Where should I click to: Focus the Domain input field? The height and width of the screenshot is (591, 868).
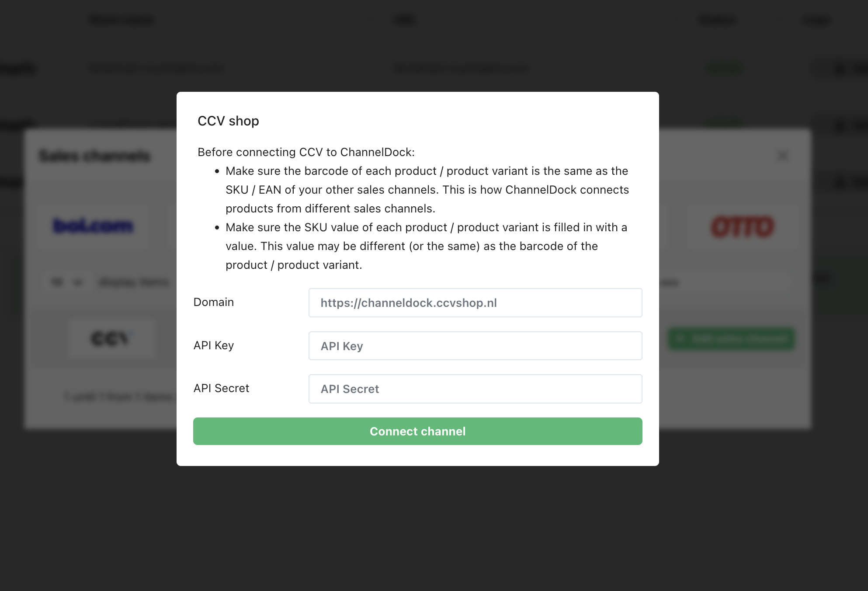pos(475,302)
